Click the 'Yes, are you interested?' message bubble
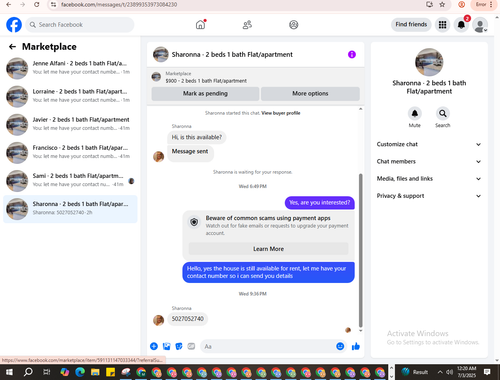 coord(319,203)
